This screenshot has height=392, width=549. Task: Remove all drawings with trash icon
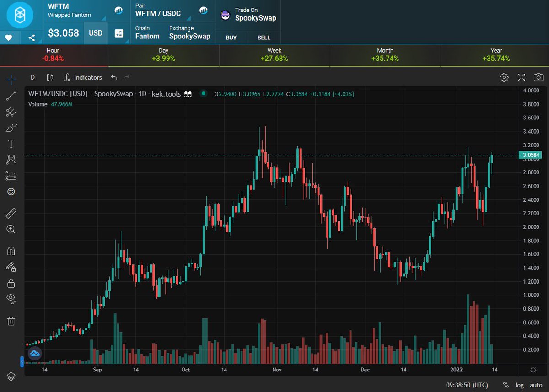click(x=11, y=321)
